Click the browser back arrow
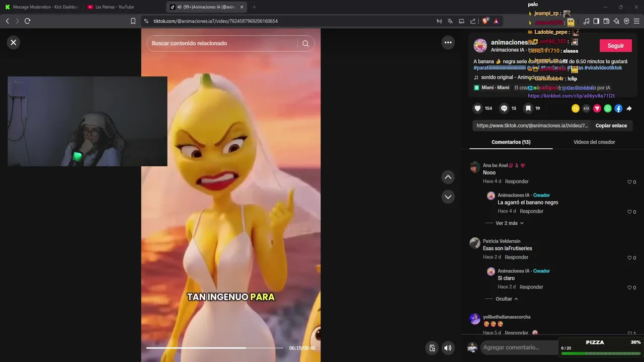The width and height of the screenshot is (644, 362). click(7, 21)
